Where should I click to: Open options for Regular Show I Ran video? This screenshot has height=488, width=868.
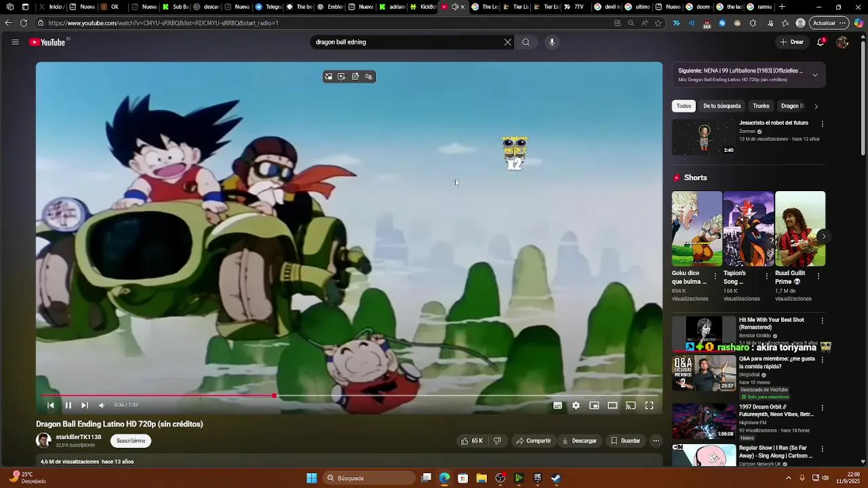[822, 449]
